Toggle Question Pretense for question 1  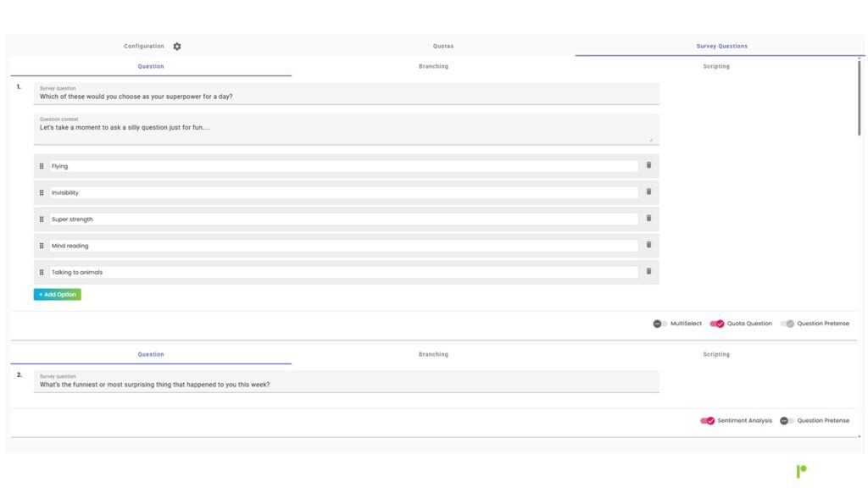pos(787,324)
